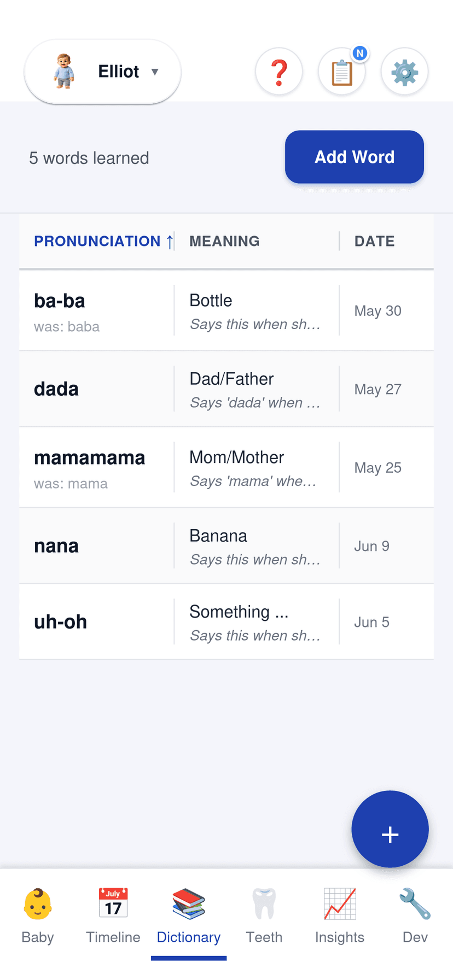Click the '5 words learned' counter text

[x=89, y=158]
